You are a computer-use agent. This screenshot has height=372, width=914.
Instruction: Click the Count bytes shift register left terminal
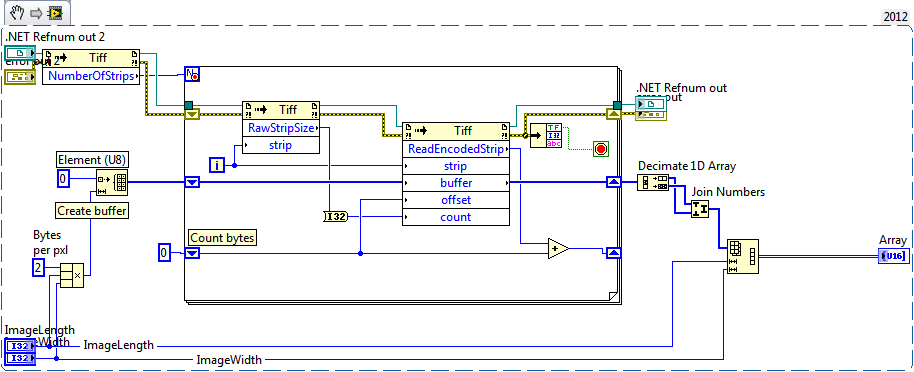[192, 253]
